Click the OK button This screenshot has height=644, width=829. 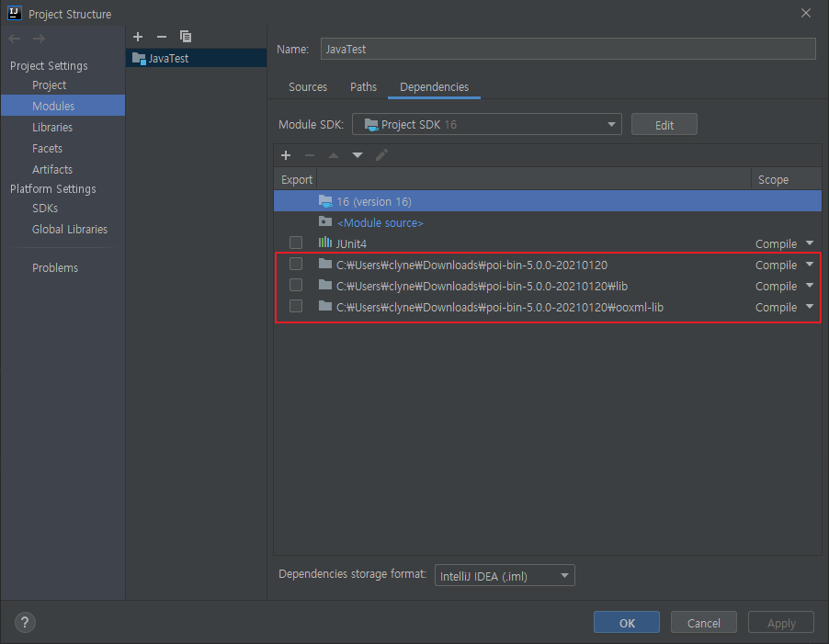coord(627,622)
